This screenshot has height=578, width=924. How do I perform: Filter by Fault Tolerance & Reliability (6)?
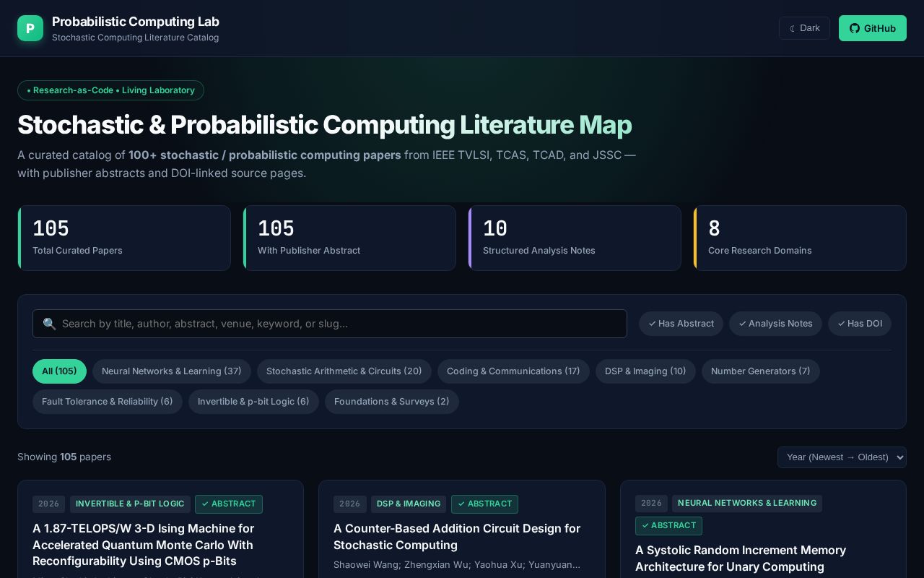(x=108, y=402)
